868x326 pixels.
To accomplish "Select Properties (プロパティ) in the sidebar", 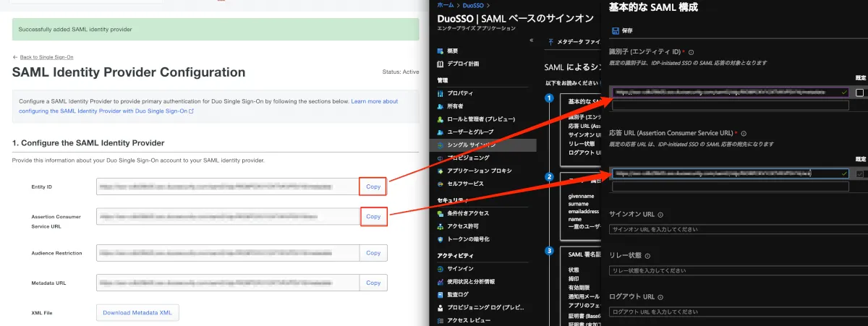I will 460,93.
